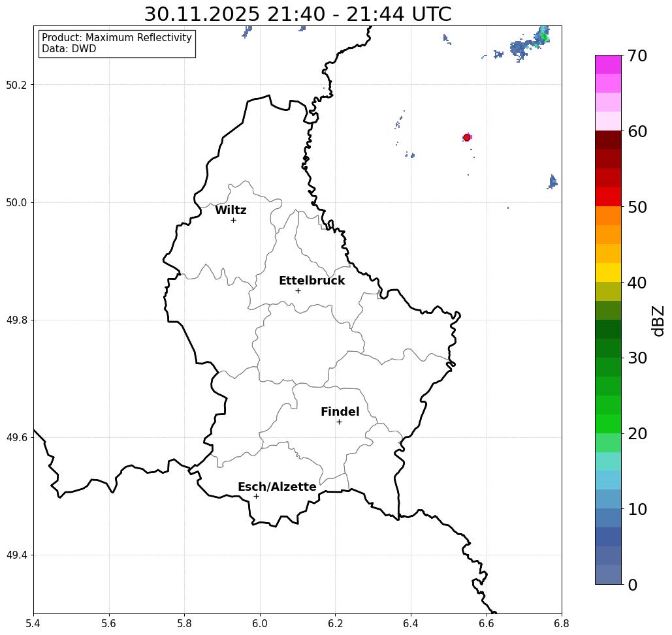Click the 6.4 longitude tick label
Screen dimensions: 672x635
411,624
